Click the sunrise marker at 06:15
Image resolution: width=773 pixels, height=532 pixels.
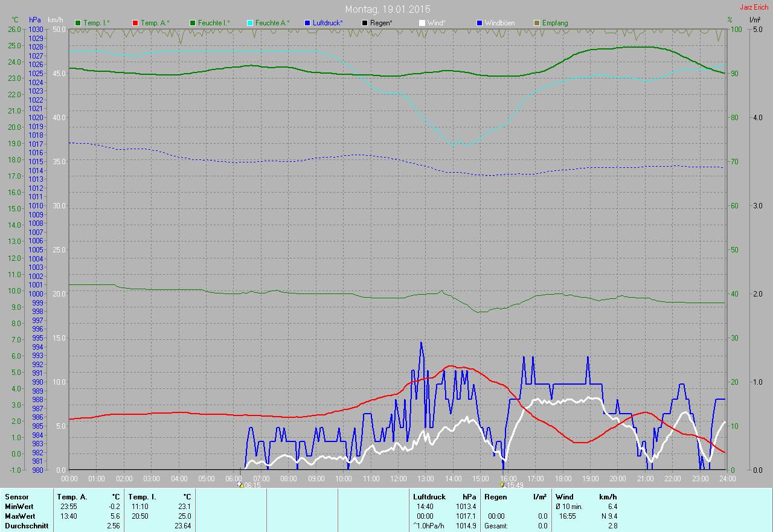tap(249, 485)
